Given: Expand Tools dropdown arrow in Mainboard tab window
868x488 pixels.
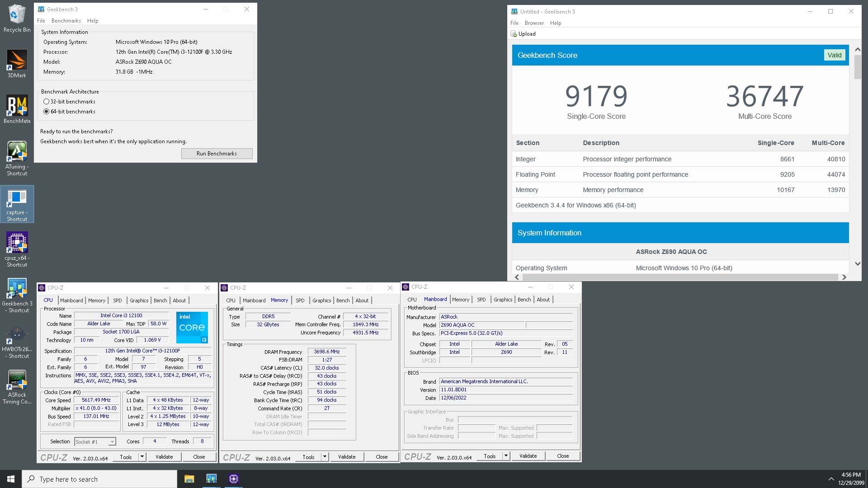Looking at the screenshot, I should click(506, 456).
